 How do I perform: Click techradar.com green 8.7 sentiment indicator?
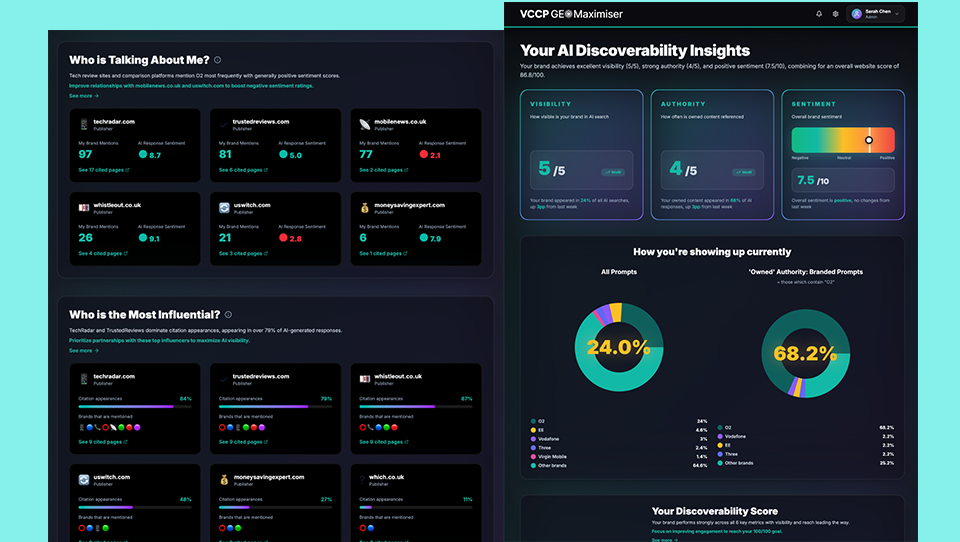pos(143,154)
